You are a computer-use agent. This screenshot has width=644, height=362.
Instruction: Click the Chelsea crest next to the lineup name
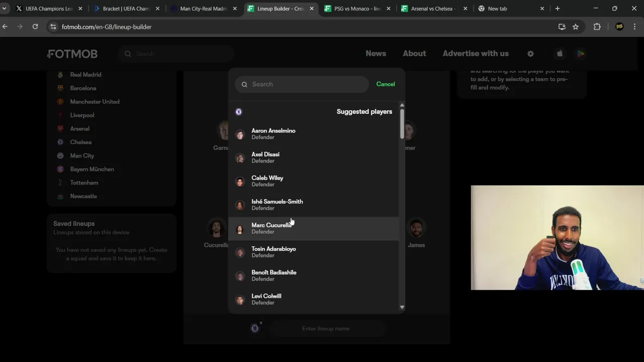click(255, 328)
